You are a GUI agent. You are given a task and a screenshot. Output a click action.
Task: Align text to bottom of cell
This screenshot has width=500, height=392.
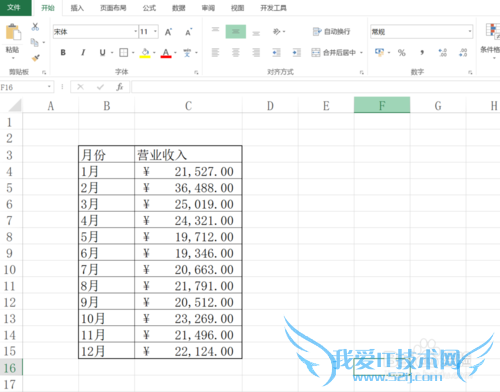[256, 32]
